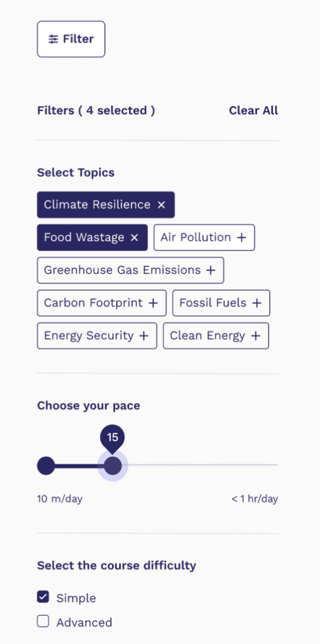
Task: Click plus icon on Clean Energy
Action: click(255, 336)
